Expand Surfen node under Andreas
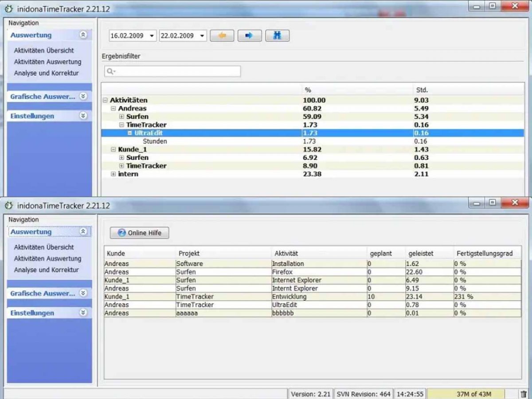 tap(121, 117)
